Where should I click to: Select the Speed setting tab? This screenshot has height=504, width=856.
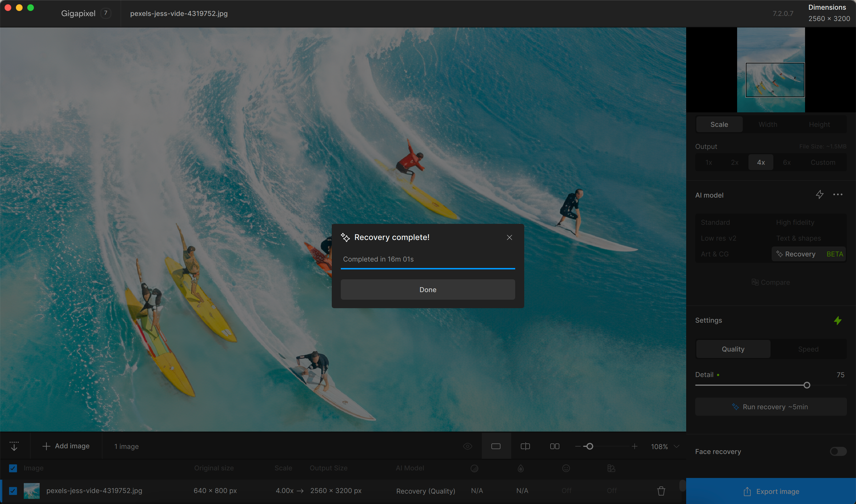pyautogui.click(x=808, y=349)
